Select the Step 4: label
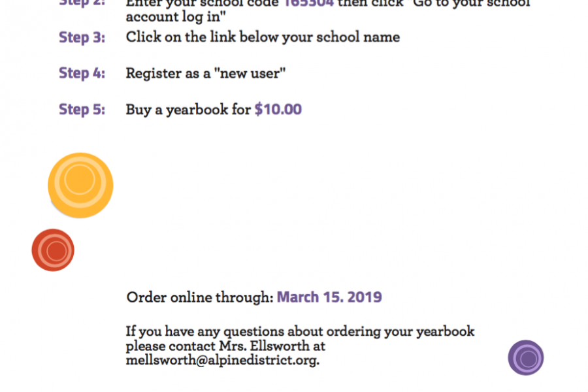 click(82, 73)
